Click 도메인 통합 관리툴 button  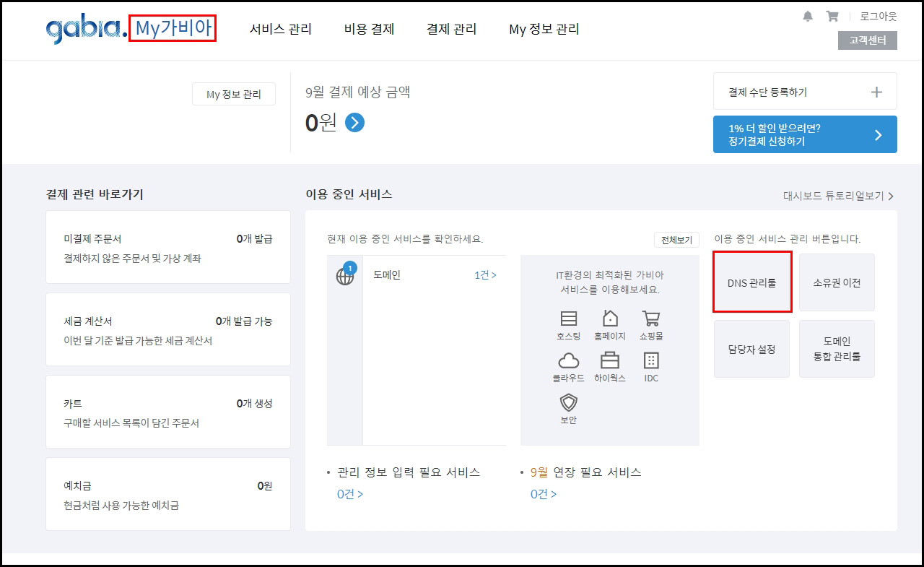point(837,349)
